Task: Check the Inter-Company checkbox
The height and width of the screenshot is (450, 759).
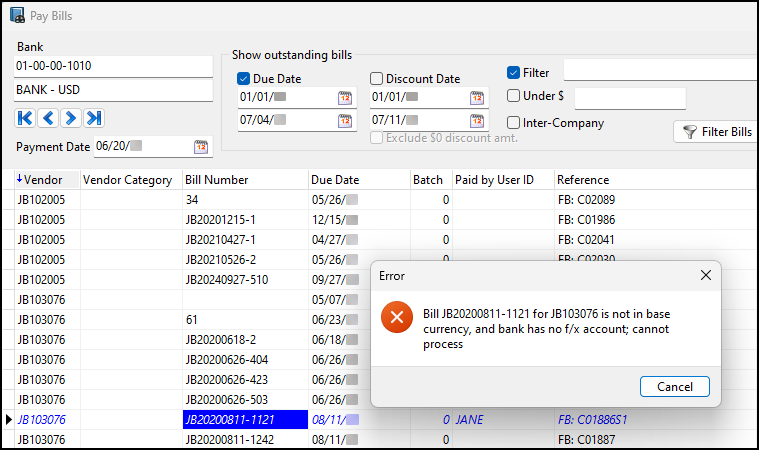Action: click(x=513, y=123)
